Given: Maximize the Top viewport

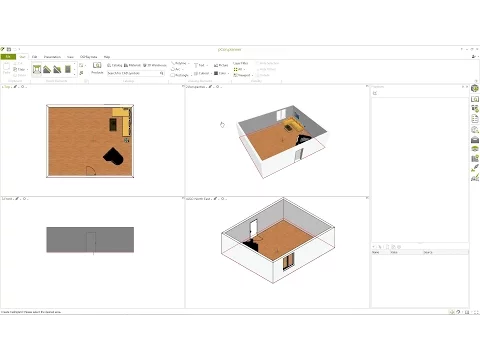Looking at the screenshot, I should (183, 86).
